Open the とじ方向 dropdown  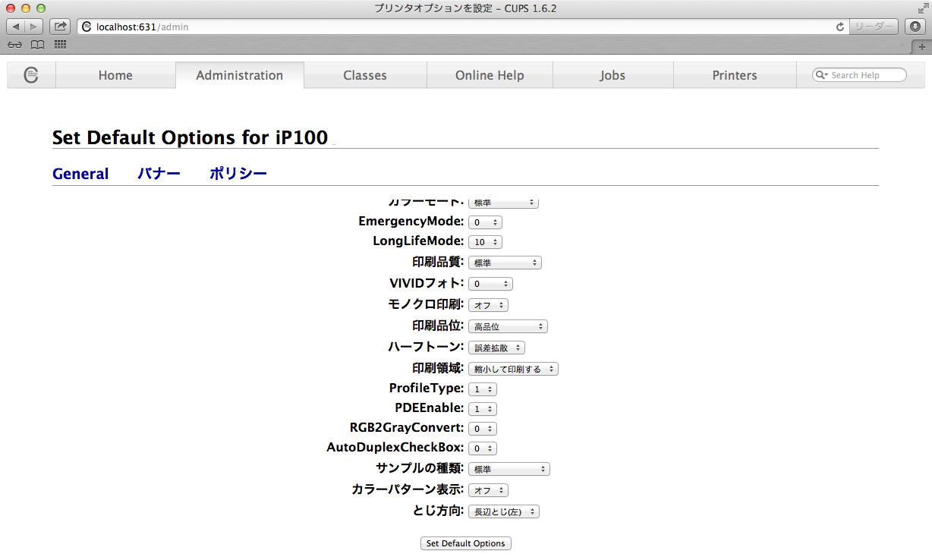click(x=504, y=511)
